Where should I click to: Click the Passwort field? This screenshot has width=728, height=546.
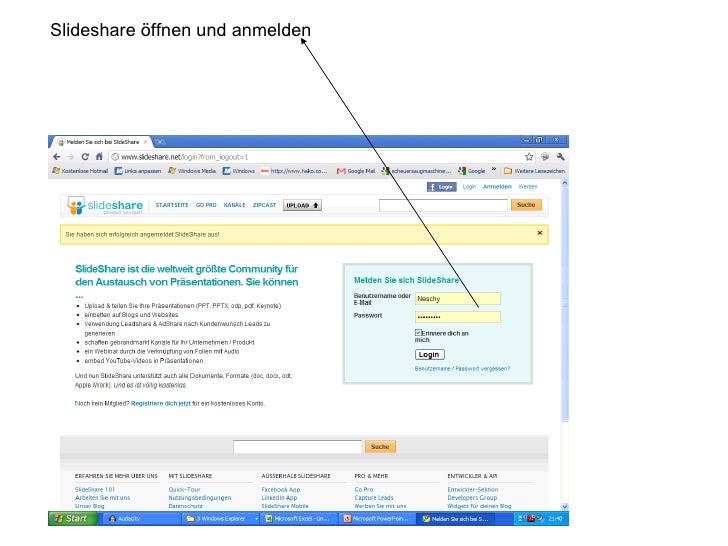457,317
